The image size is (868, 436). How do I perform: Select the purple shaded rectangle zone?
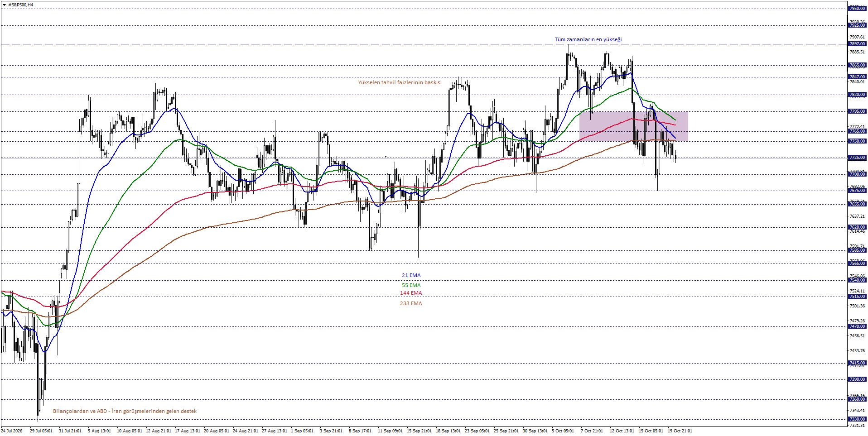coord(633,126)
